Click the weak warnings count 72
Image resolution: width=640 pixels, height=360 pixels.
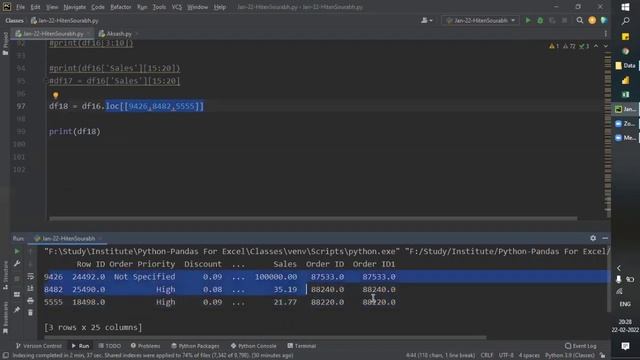(x=569, y=46)
